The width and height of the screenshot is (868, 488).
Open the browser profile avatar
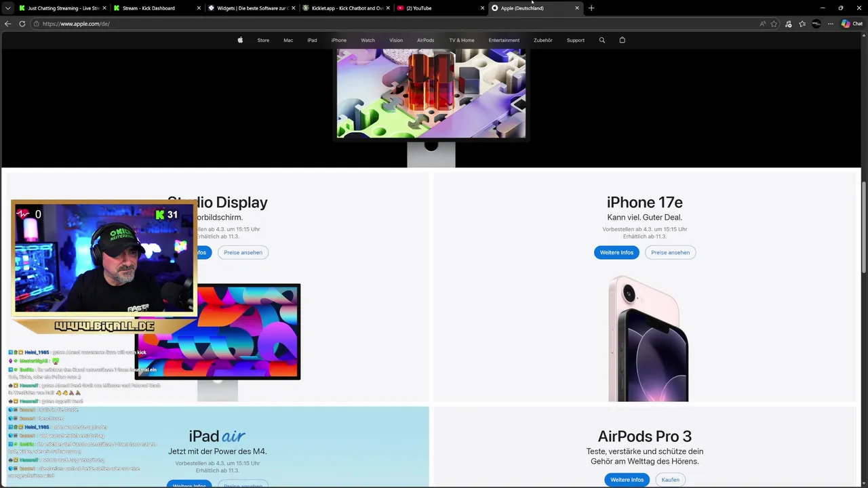(x=816, y=24)
